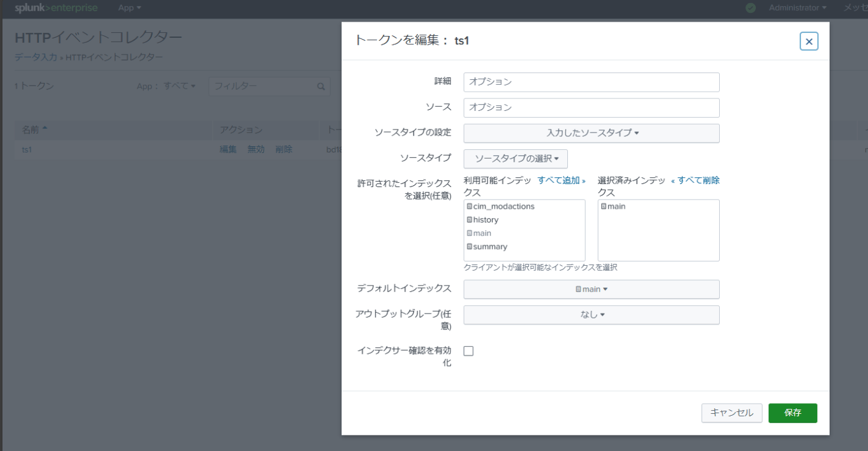Click the green health status icon
Viewport: 868px width, 451px height.
tap(751, 8)
